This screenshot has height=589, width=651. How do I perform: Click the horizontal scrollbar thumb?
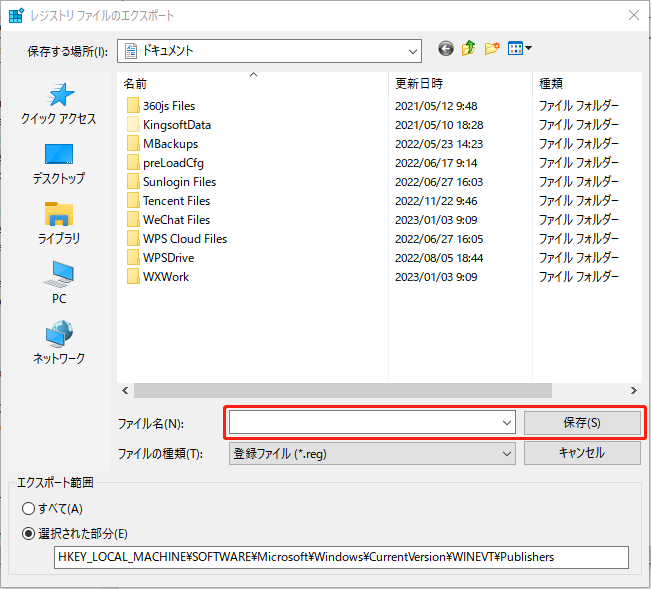point(343,391)
